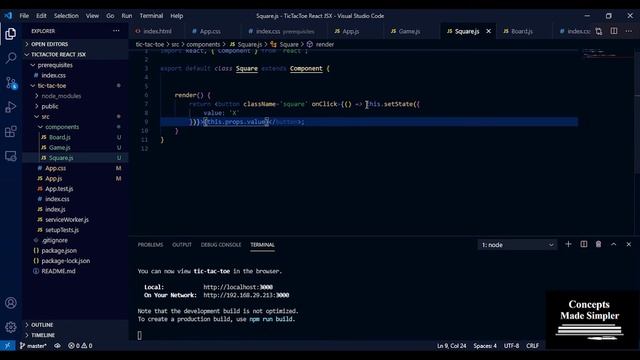
Task: Click the open changes icon in editor toolbar
Action: pyautogui.click(x=599, y=31)
